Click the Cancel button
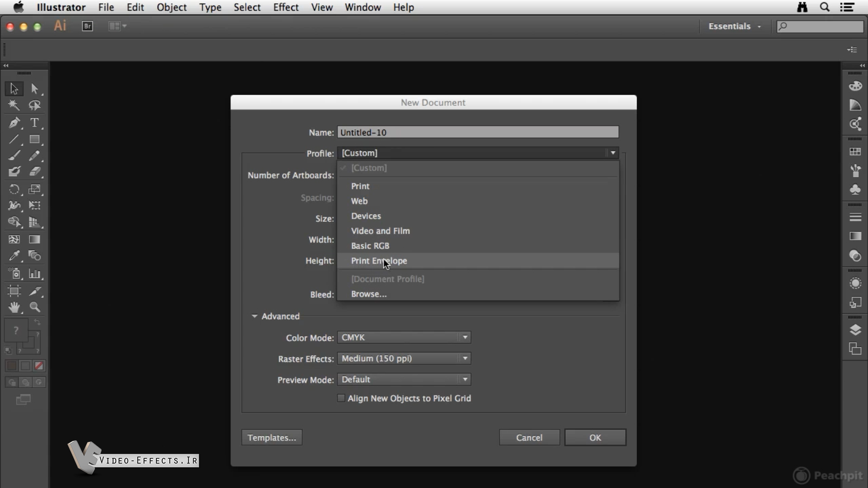The width and height of the screenshot is (868, 488). (x=529, y=438)
